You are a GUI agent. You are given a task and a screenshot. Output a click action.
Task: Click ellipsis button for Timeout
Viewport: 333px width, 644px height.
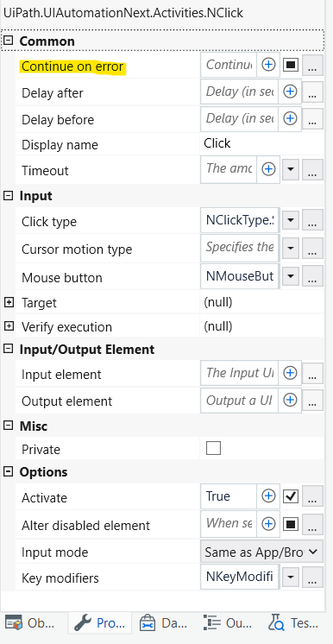312,169
